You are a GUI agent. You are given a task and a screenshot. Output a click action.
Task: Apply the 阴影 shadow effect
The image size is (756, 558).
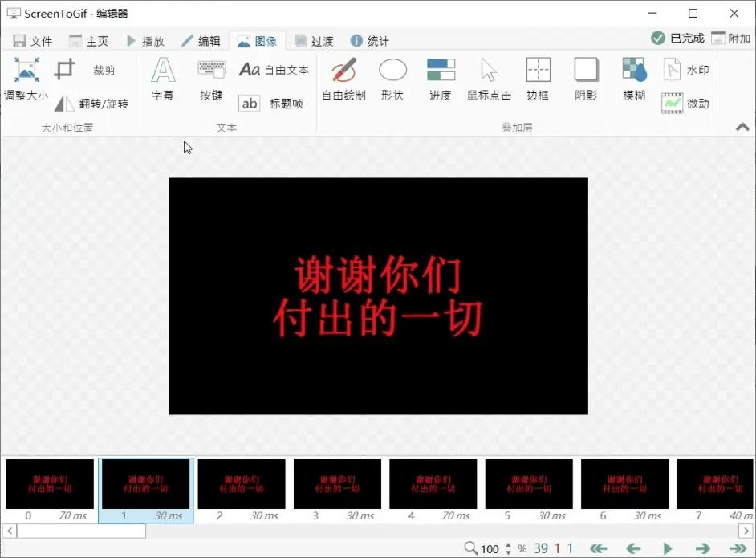587,79
